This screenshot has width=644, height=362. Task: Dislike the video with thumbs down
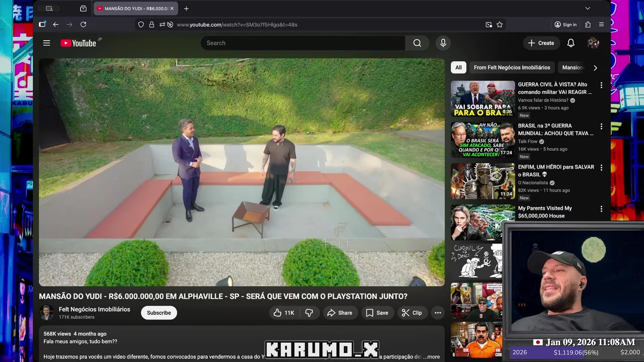point(309,313)
